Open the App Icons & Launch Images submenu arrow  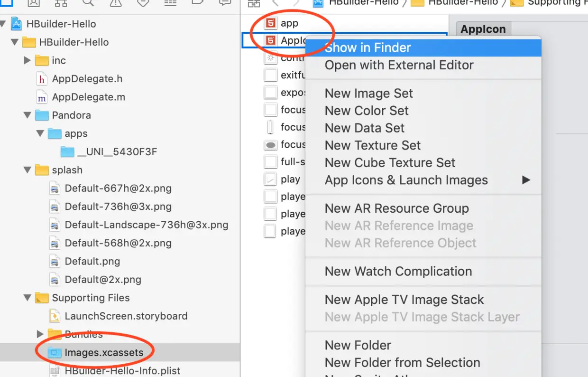pyautogui.click(x=526, y=180)
